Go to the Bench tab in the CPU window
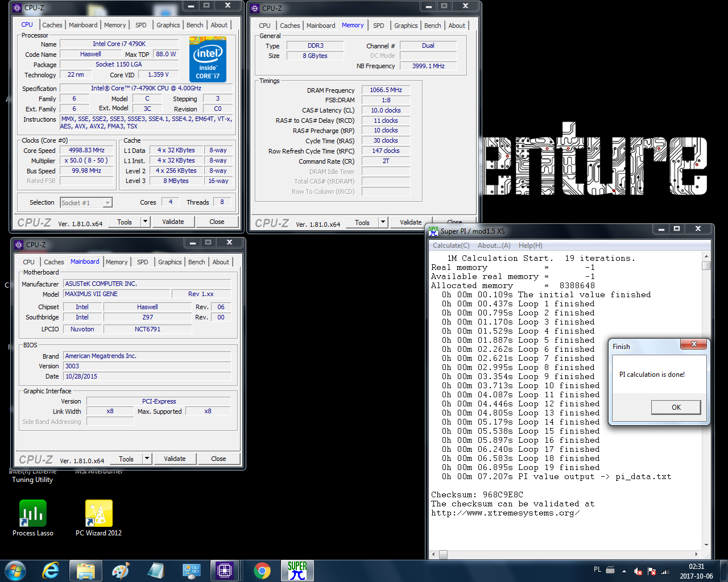Viewport: 728px width, 582px height. 195,25
